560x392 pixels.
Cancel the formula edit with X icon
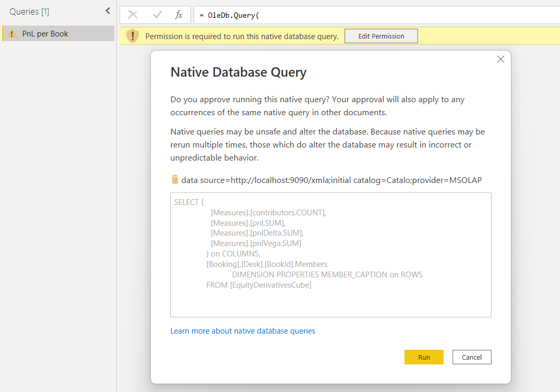coord(133,15)
